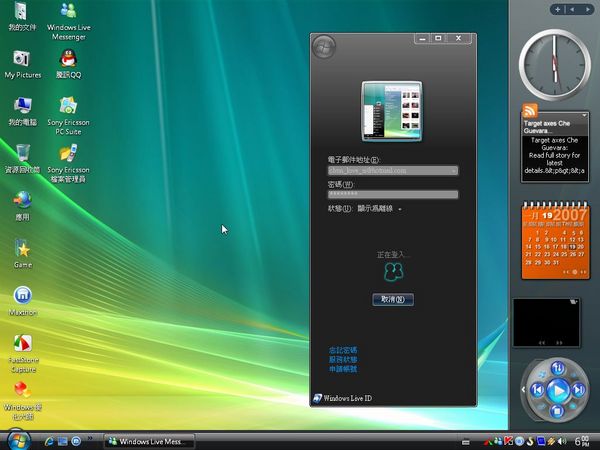
Task: Go to previous month in calendar gadget
Action: tap(566, 272)
